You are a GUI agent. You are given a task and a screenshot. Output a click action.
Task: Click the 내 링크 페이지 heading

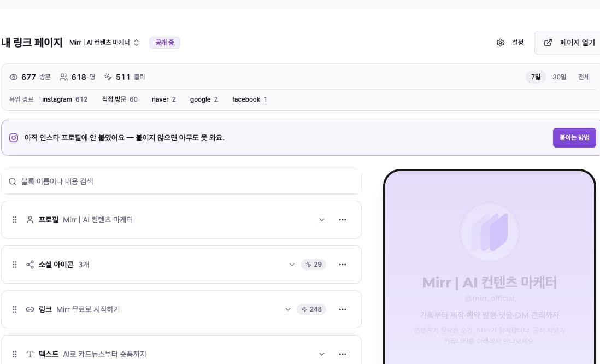[x=32, y=43]
